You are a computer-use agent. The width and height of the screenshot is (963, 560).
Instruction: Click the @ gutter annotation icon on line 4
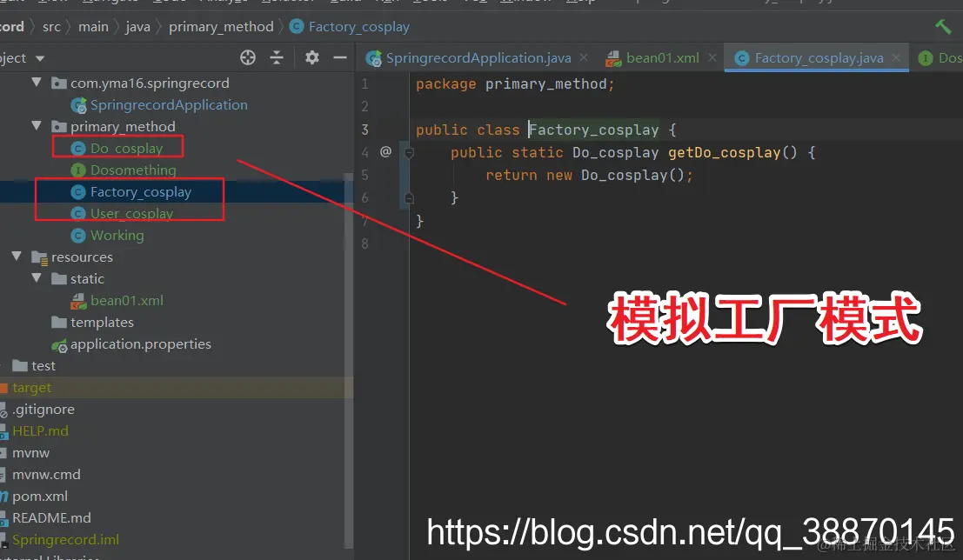(x=385, y=151)
